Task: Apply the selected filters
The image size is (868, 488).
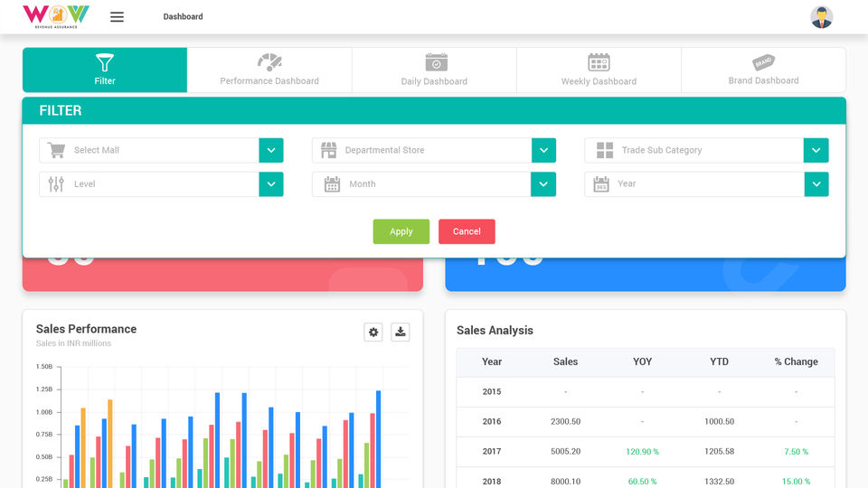Action: [x=401, y=231]
